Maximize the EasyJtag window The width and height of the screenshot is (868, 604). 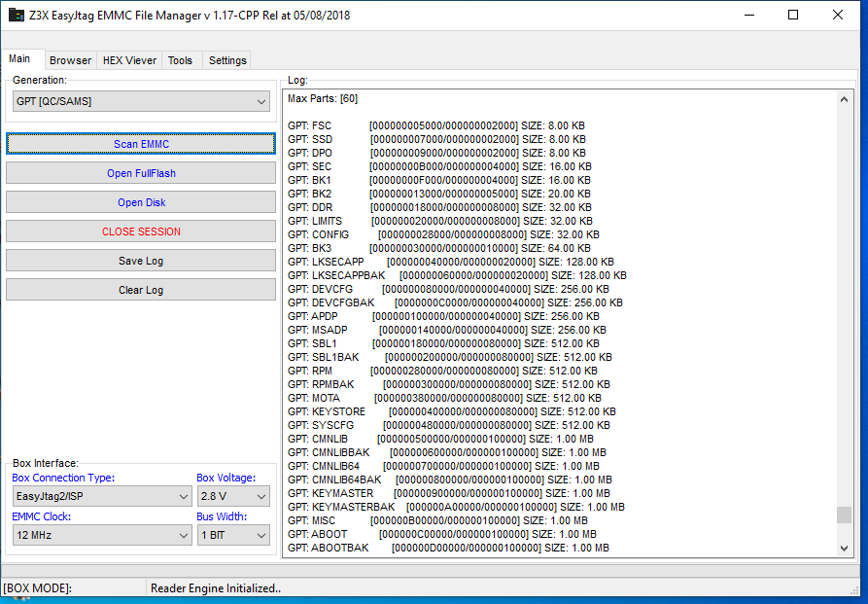pyautogui.click(x=793, y=15)
